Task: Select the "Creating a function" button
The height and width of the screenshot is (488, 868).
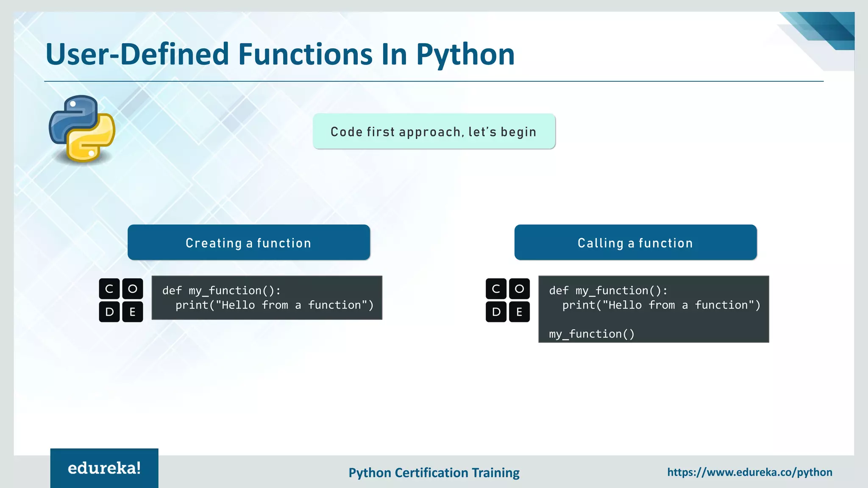Action: coord(249,242)
